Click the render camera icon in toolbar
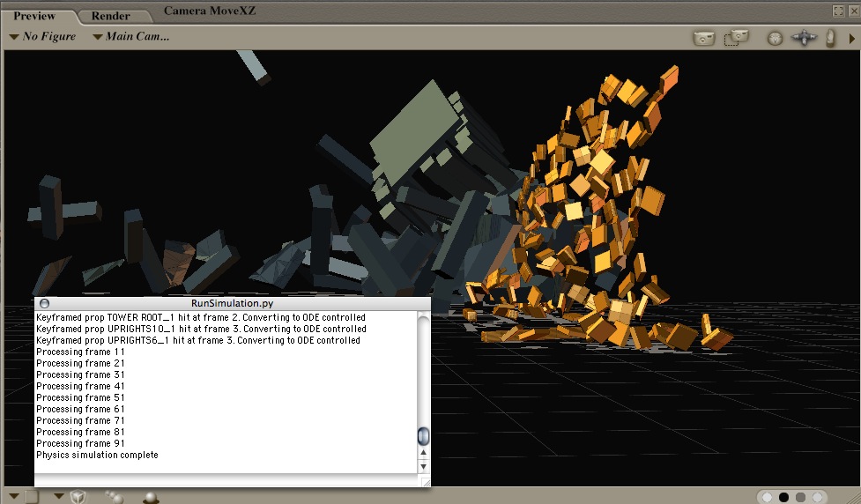This screenshot has height=504, width=861. [x=704, y=39]
